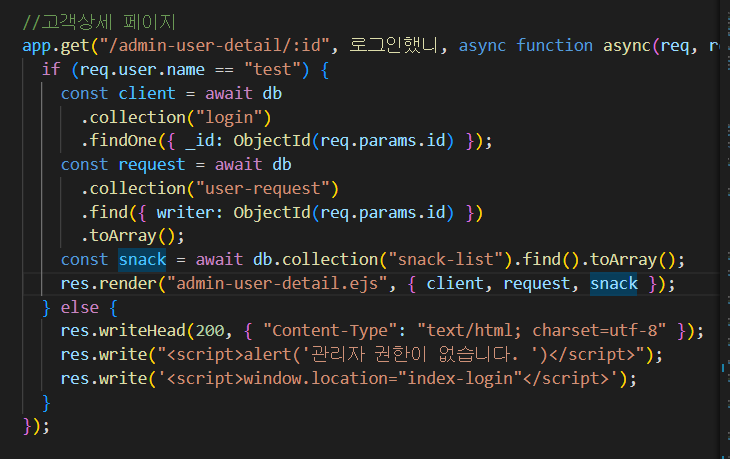This screenshot has height=459, width=730.
Task: Click the vertical scrollbar overview ruler at right
Action: [725, 230]
